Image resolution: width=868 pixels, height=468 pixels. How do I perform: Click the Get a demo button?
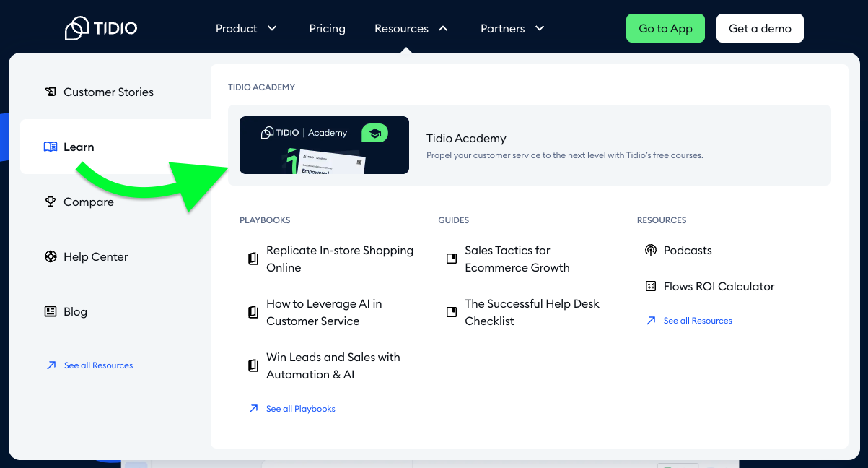point(760,28)
